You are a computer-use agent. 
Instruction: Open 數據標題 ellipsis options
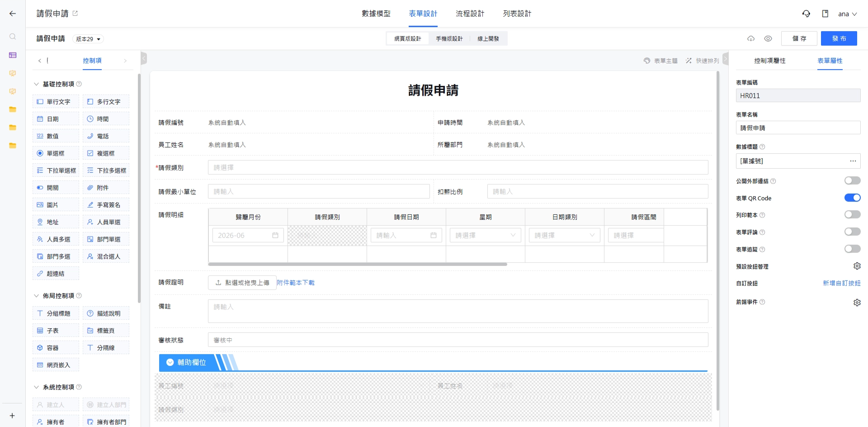click(853, 161)
